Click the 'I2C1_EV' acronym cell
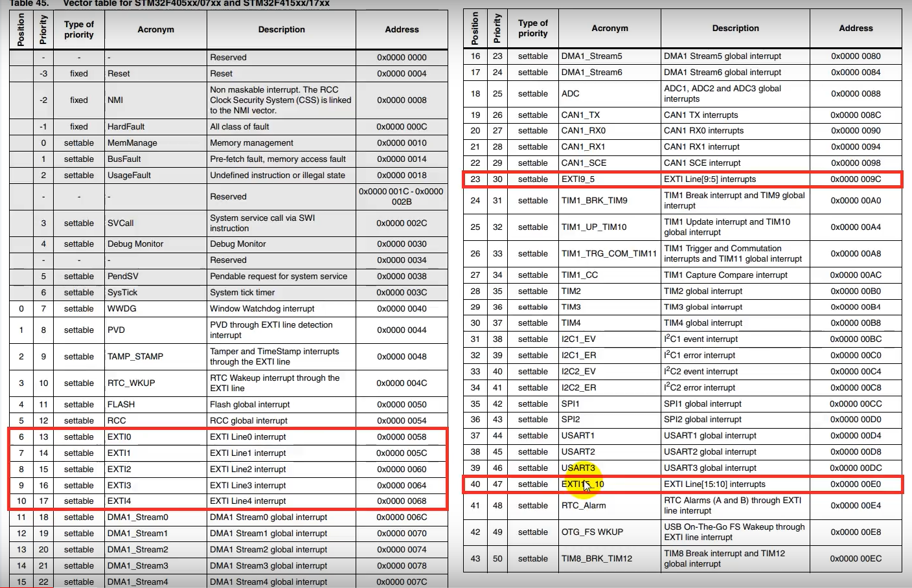Image resolution: width=912 pixels, height=588 pixels. tap(610, 339)
